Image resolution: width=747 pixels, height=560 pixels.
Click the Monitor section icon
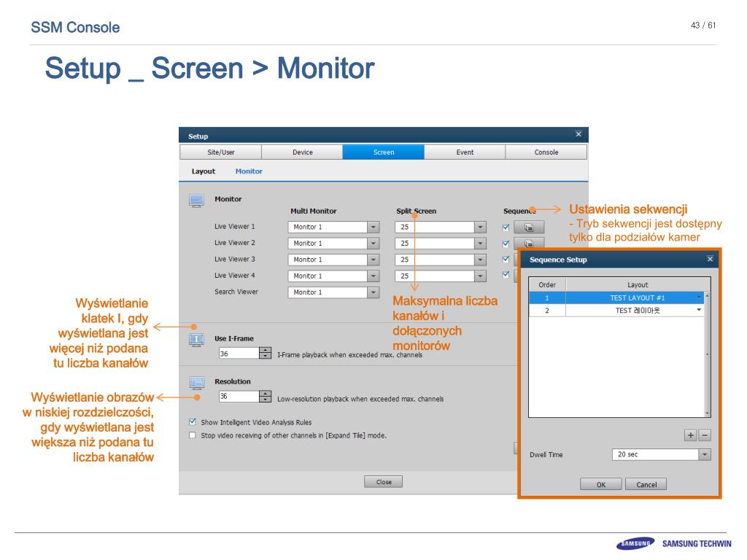tap(196, 201)
